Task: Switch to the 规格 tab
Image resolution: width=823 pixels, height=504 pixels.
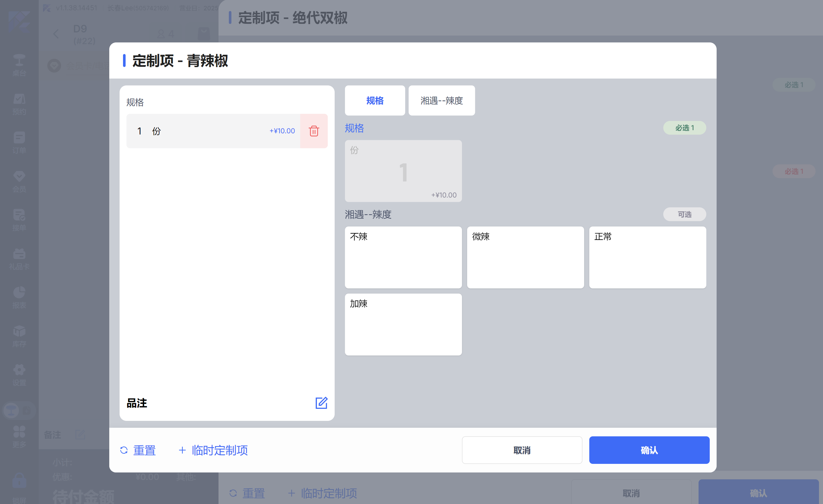Action: click(375, 101)
